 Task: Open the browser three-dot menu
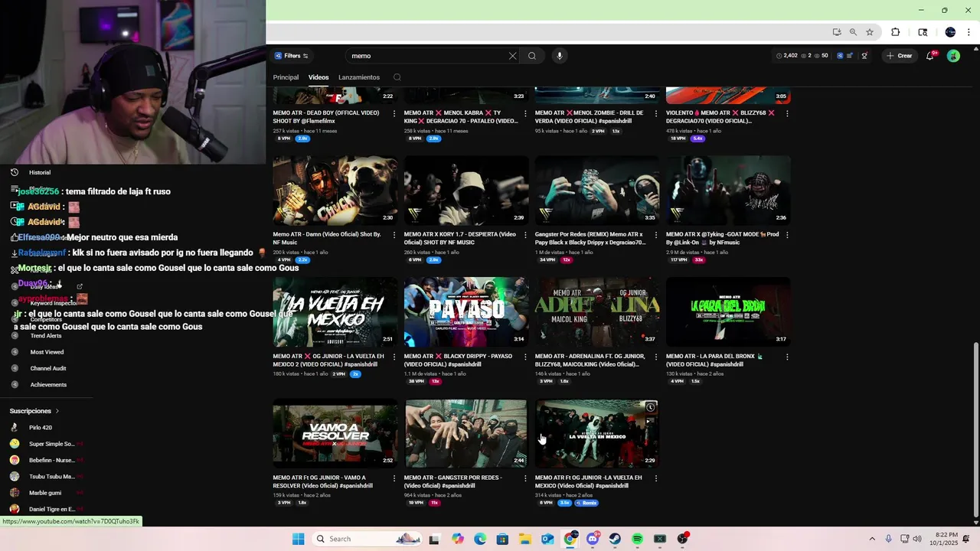pos(969,32)
